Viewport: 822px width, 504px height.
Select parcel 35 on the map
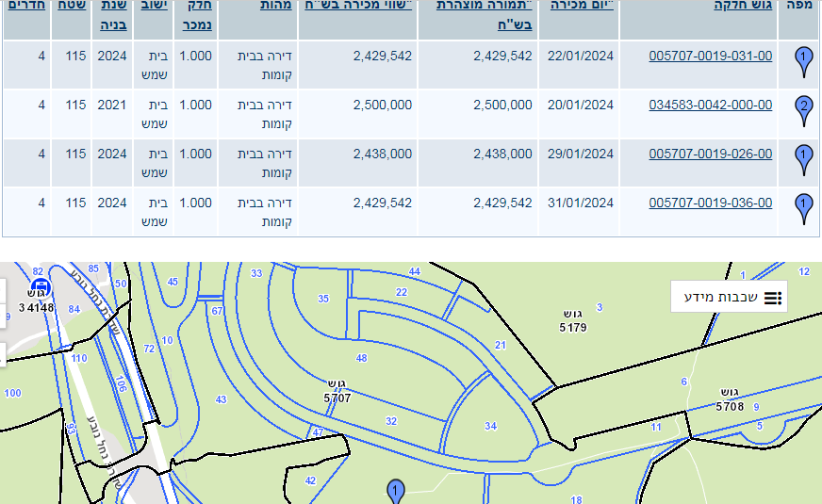click(x=323, y=299)
